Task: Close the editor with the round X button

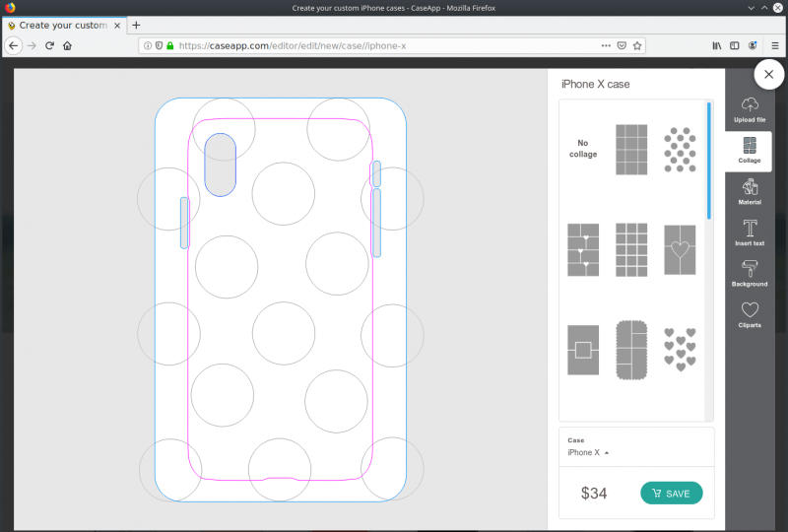Action: (768, 75)
